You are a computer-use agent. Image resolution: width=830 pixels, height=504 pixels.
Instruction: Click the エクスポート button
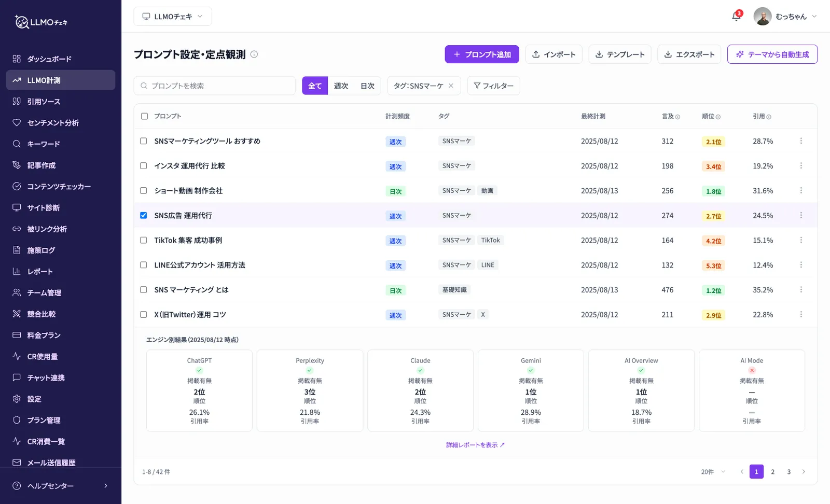689,54
